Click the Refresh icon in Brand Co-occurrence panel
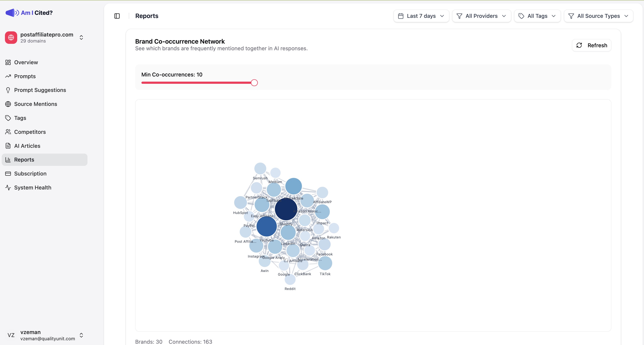Screen dimensions: 644x345 pyautogui.click(x=580, y=45)
